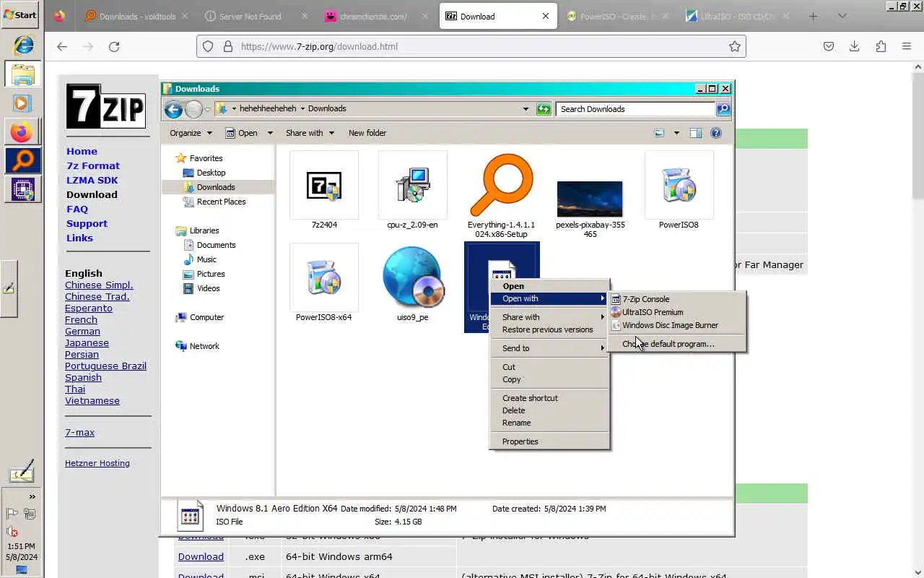
Task: Launch Internet Explorer from taskbar
Action: click(x=23, y=46)
